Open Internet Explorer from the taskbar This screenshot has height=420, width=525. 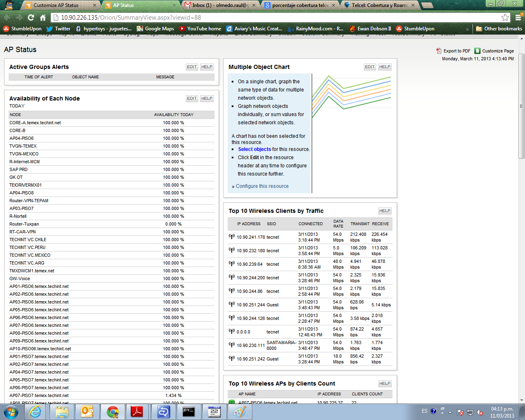(x=35, y=412)
